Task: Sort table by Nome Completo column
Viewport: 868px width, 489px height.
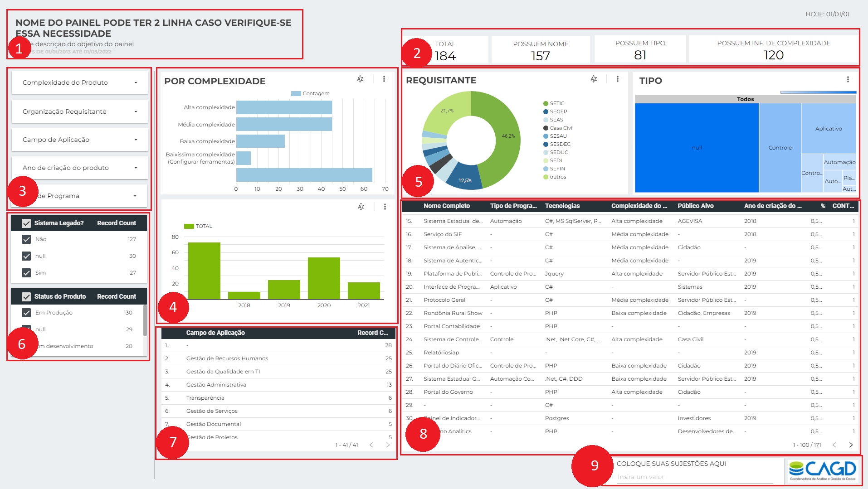Action: click(x=447, y=206)
